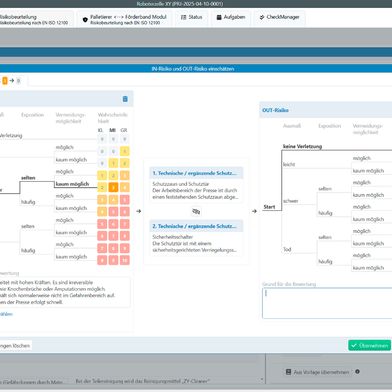Image resolution: width=392 pixels, height=392 pixels.
Task: Click the info icon beside Aus Vorlage übernehmen
Action: [357, 371]
